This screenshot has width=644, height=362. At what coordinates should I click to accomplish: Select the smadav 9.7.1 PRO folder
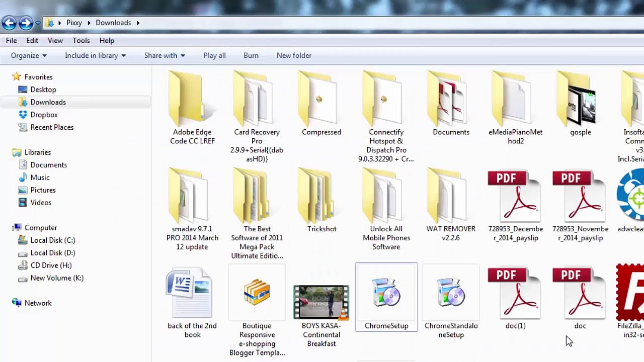point(192,209)
